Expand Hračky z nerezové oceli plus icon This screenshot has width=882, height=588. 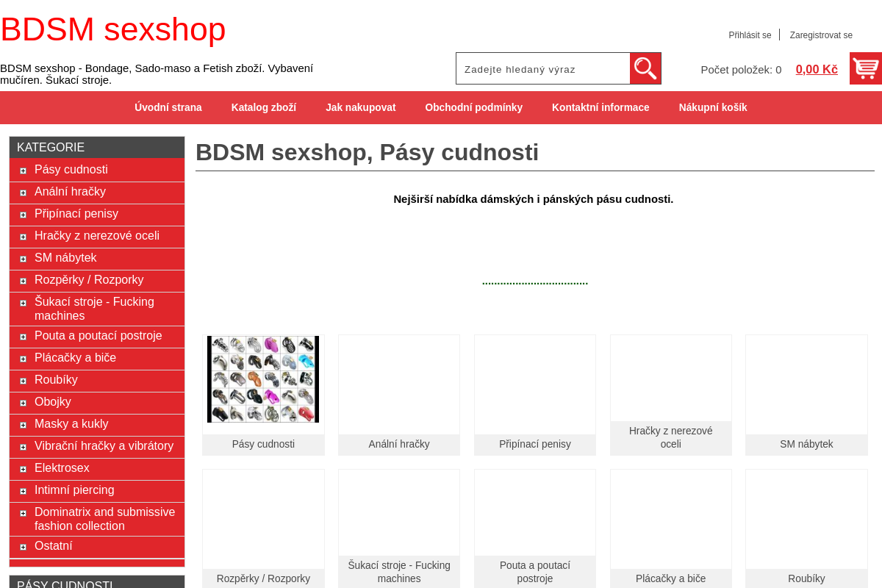(23, 237)
